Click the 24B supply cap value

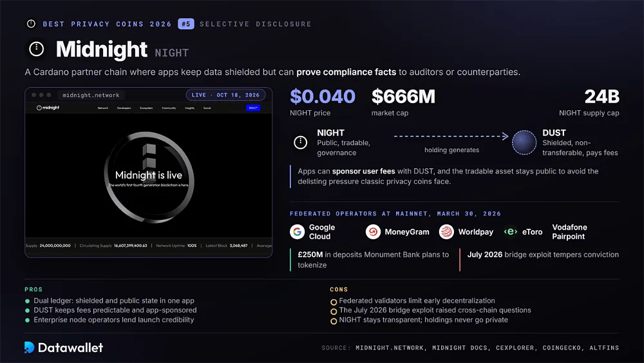601,97
